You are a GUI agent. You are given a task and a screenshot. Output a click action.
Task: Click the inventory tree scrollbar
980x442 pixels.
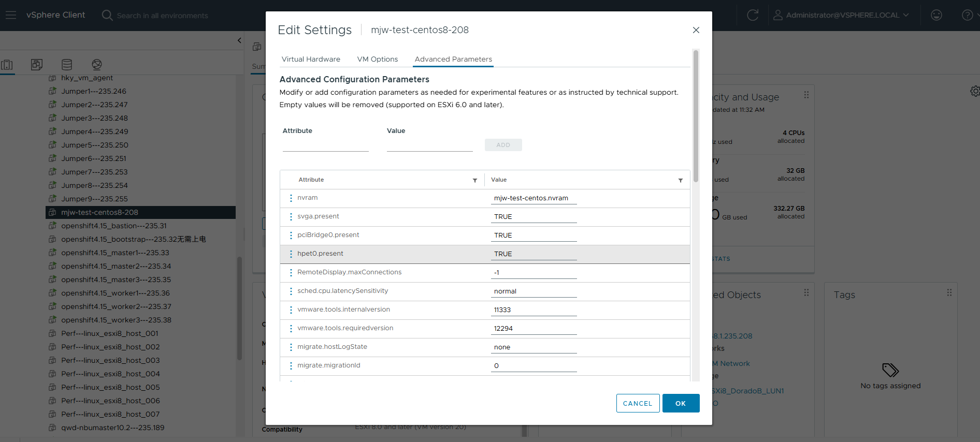tap(239, 308)
